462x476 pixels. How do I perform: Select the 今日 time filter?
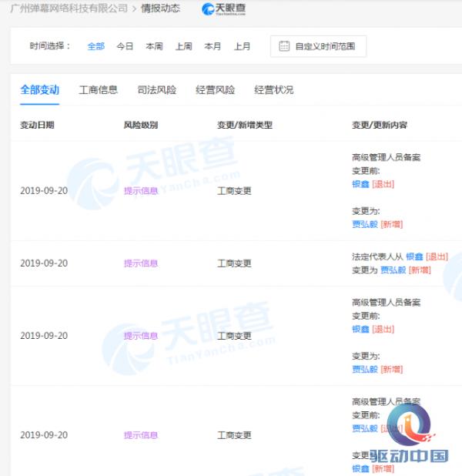pyautogui.click(x=125, y=46)
